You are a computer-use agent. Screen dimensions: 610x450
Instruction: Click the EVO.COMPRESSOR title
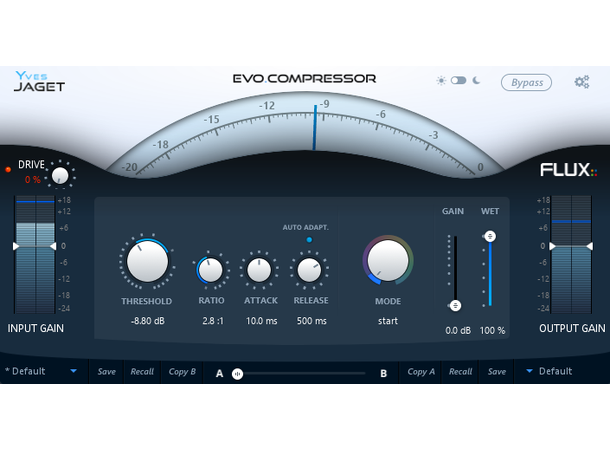coord(304,79)
